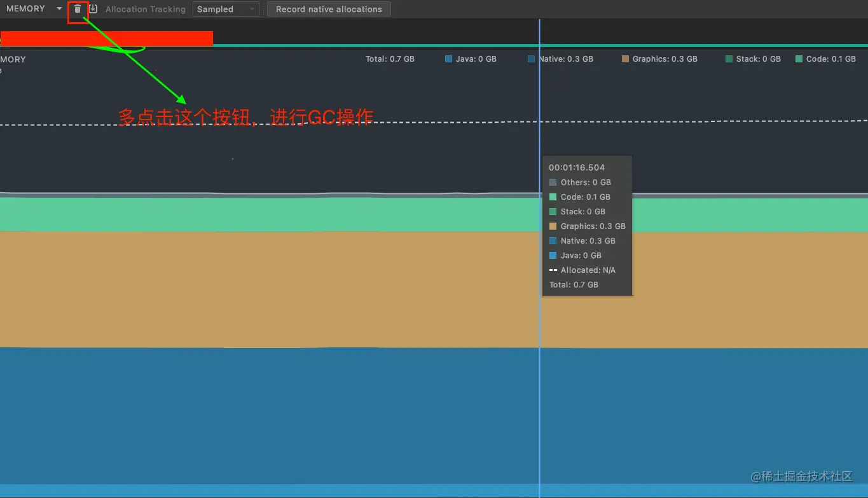Select the Allocation Tracking label
Viewport: 868px width, 498px height.
146,9
